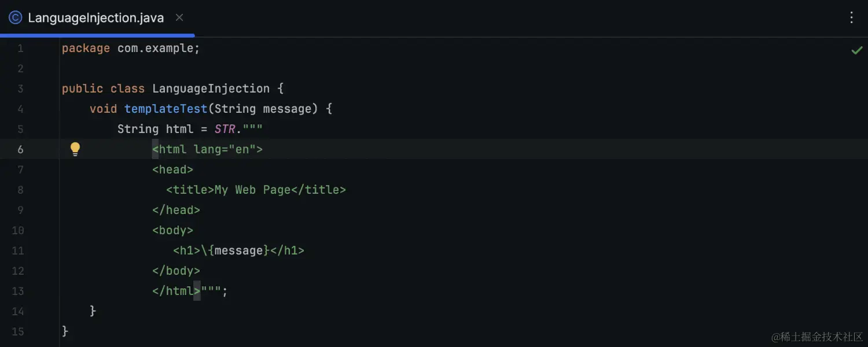Click the STR template processor keyword
The width and height of the screenshot is (868, 347).
tap(225, 128)
